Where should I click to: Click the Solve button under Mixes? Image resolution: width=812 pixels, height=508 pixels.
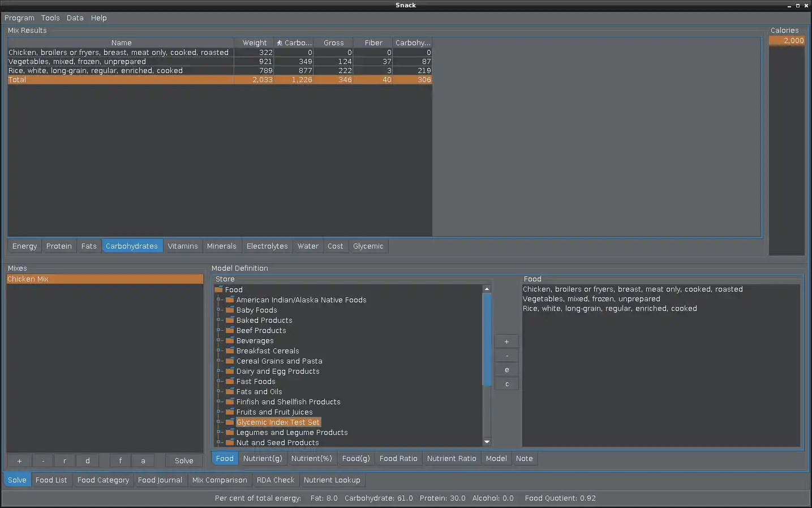point(184,461)
